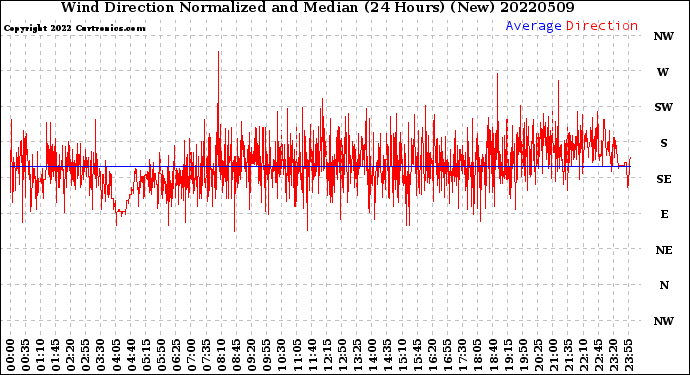The image size is (690, 375).
Task: Click the 21:35 time label
Action: (568, 355)
